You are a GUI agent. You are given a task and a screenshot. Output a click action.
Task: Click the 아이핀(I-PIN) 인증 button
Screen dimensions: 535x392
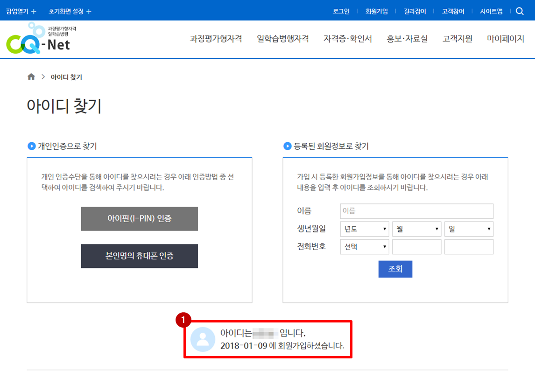click(140, 219)
